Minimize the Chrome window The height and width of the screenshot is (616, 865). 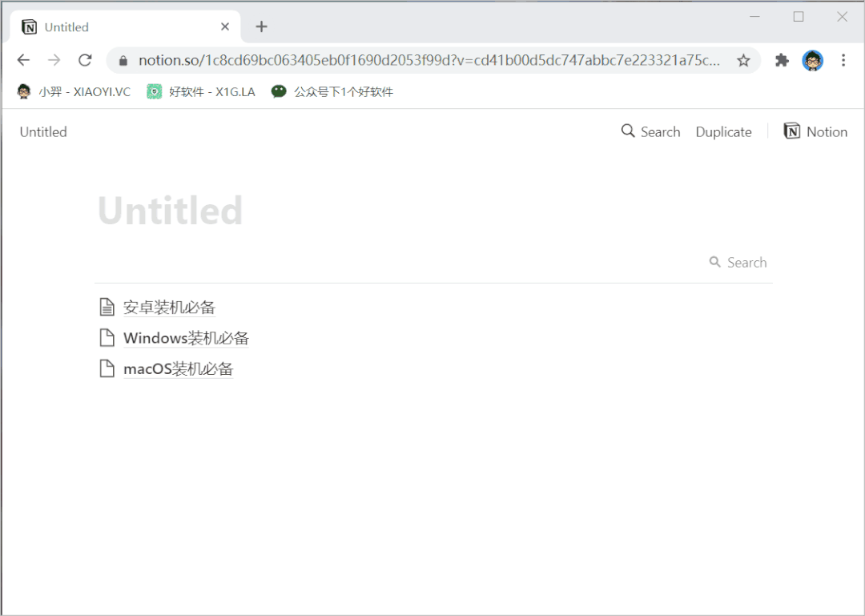(754, 17)
